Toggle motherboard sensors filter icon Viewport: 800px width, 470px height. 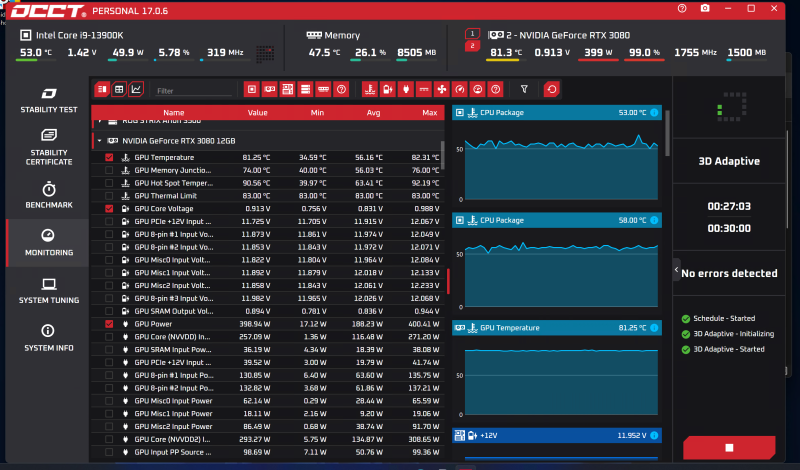(287, 90)
